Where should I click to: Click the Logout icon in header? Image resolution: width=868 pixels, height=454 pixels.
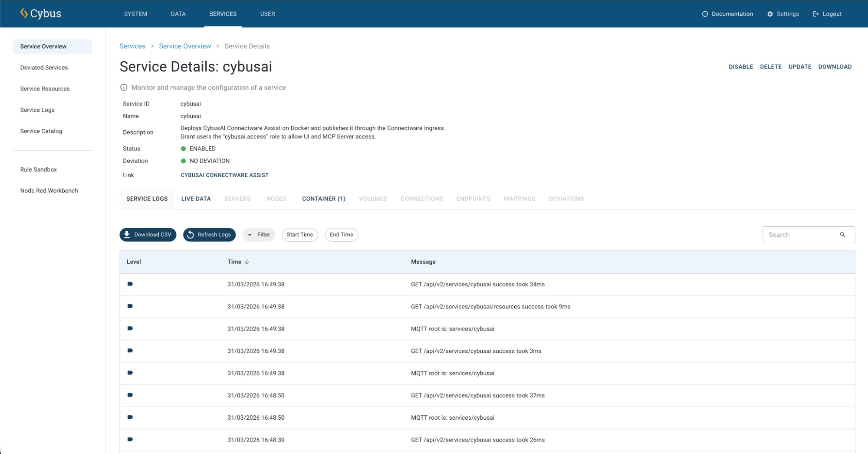(x=815, y=14)
